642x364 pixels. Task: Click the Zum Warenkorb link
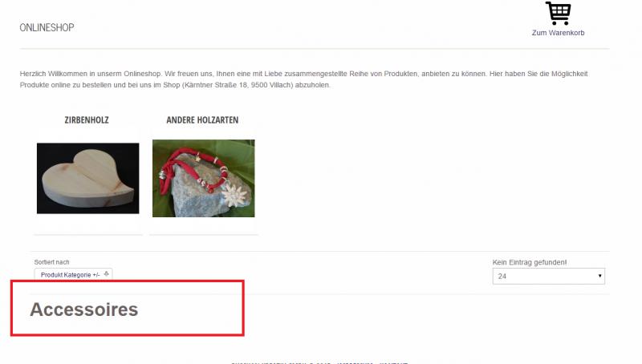[558, 33]
